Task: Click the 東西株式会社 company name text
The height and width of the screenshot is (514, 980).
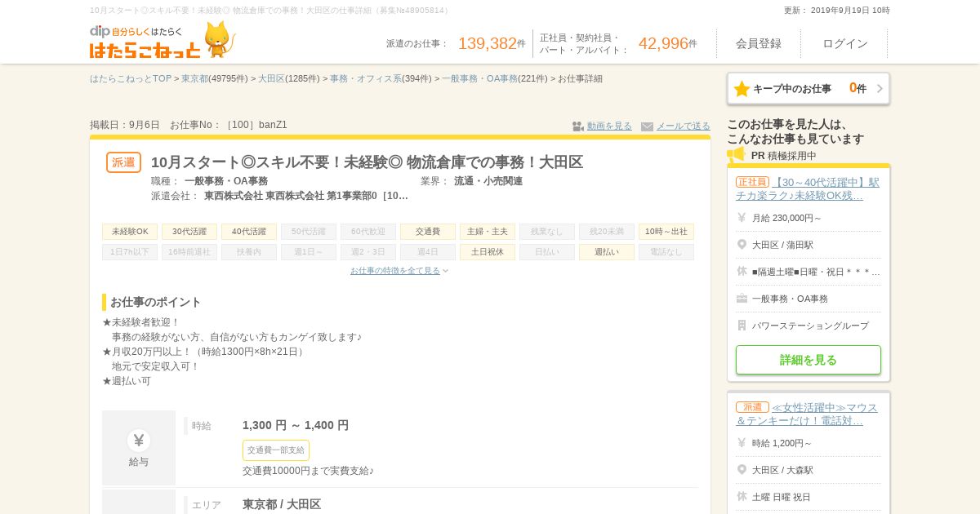Action: pos(306,196)
